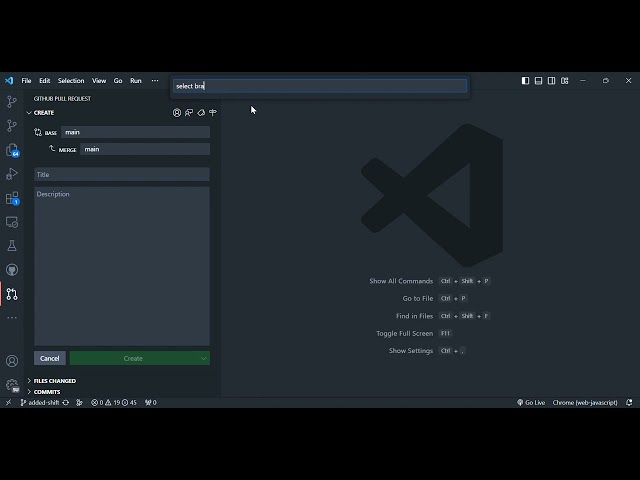Screen dimensions: 640x480
Task: Start Go Live server from status bar
Action: click(531, 402)
